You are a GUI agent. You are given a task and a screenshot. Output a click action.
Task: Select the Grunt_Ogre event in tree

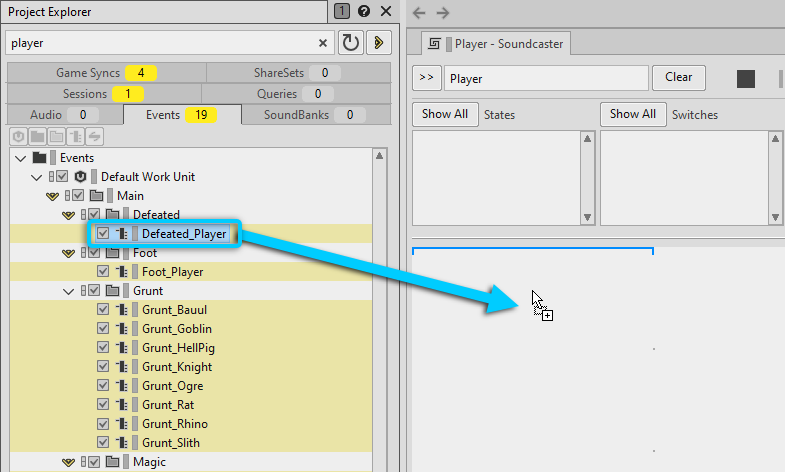coord(174,386)
